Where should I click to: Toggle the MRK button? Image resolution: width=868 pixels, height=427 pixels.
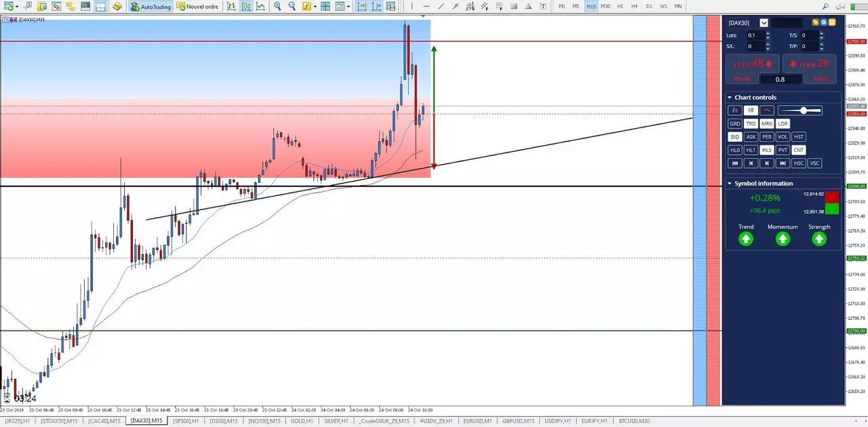(767, 123)
